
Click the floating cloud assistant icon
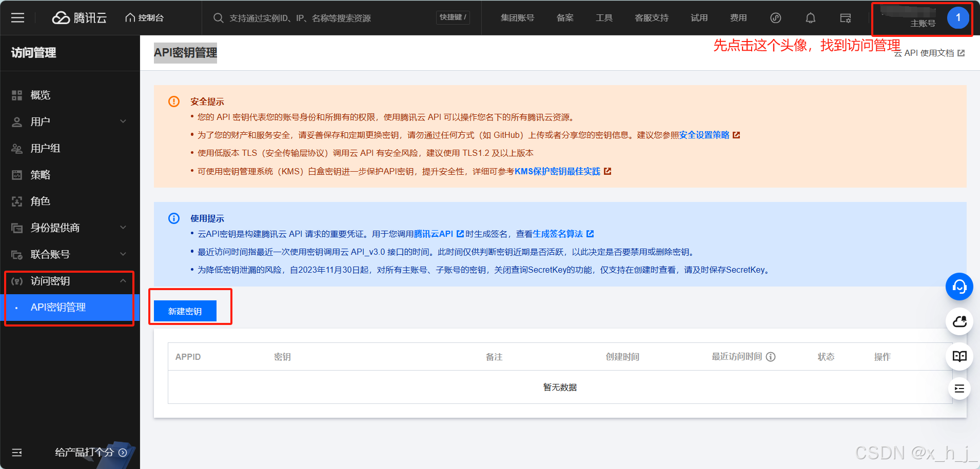tap(959, 321)
